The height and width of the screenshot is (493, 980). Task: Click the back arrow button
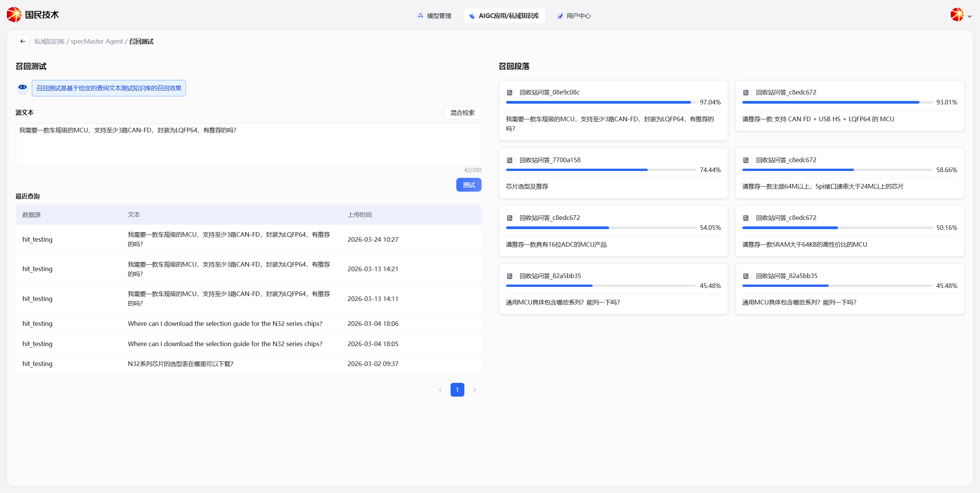pos(23,41)
